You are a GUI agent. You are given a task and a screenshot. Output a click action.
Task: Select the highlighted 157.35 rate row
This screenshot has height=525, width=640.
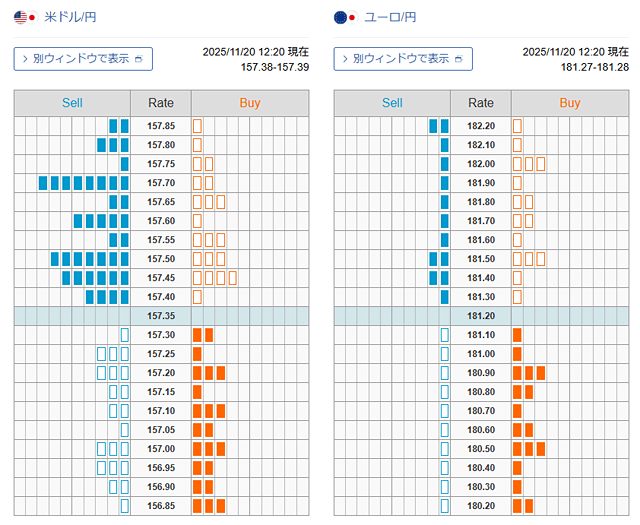(x=161, y=316)
